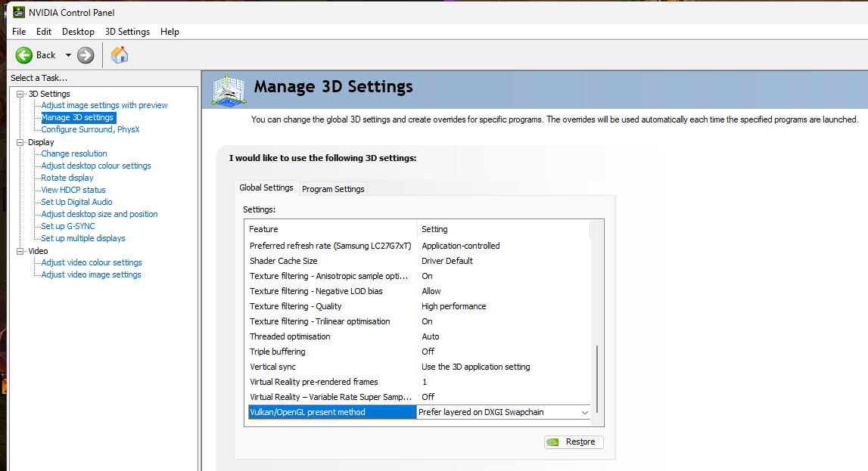The width and height of the screenshot is (868, 471).
Task: Switch to the Program Settings tab
Action: coord(333,188)
